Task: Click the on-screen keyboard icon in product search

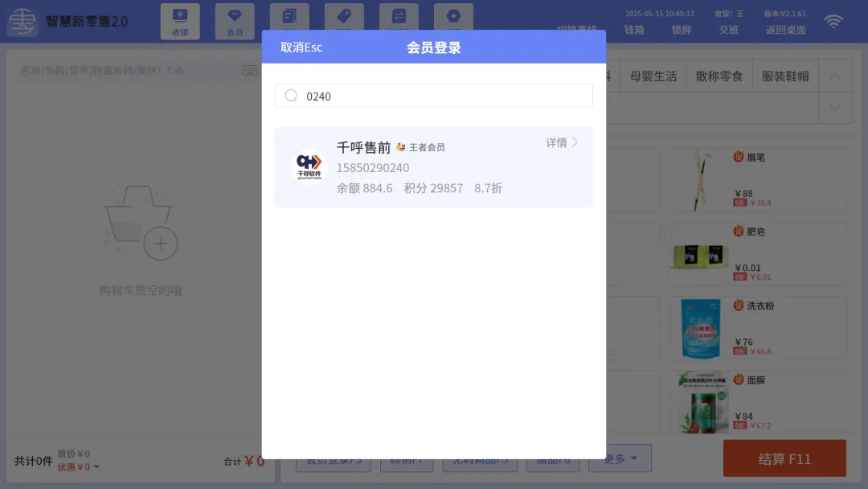Action: tap(250, 70)
